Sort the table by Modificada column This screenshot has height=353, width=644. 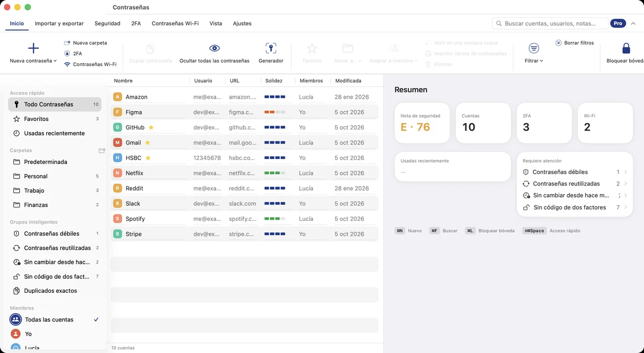click(348, 81)
